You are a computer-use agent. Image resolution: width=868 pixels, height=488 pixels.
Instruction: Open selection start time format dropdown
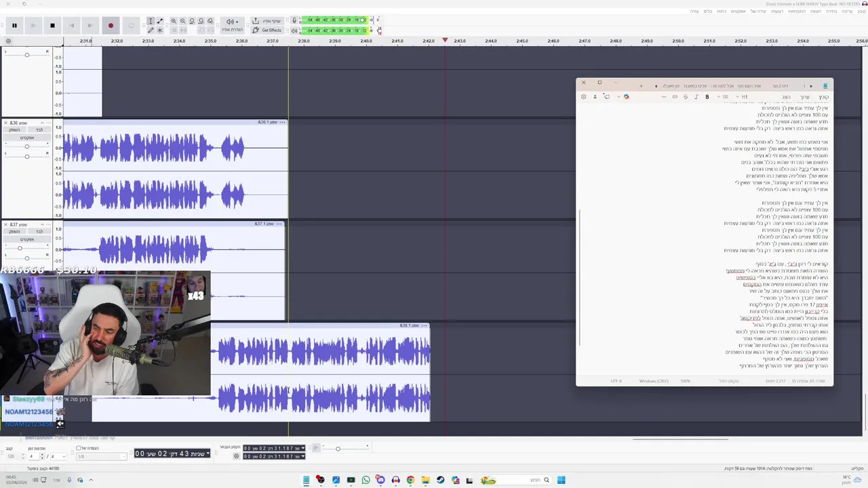point(303,448)
